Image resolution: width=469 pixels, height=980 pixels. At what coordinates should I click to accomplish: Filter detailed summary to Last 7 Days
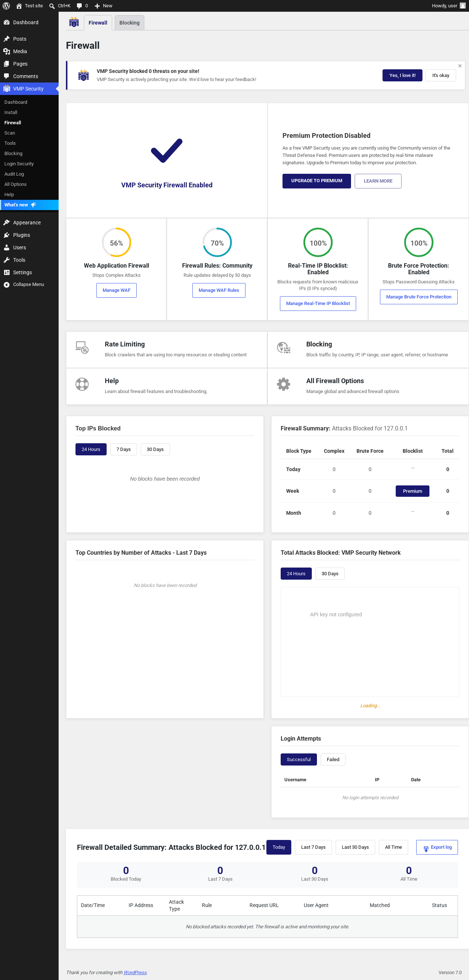pos(313,847)
